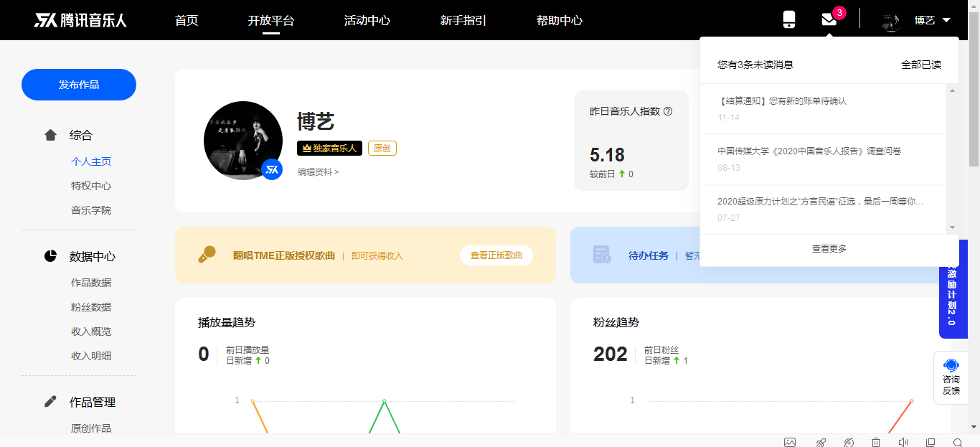Click the 202 fans count value
This screenshot has width=980, height=447.
(x=611, y=354)
